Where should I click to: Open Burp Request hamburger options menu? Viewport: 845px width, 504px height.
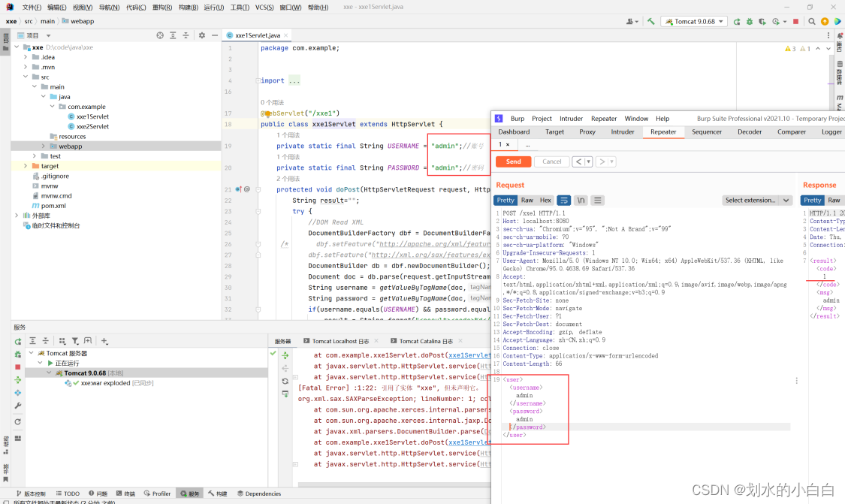(x=598, y=201)
